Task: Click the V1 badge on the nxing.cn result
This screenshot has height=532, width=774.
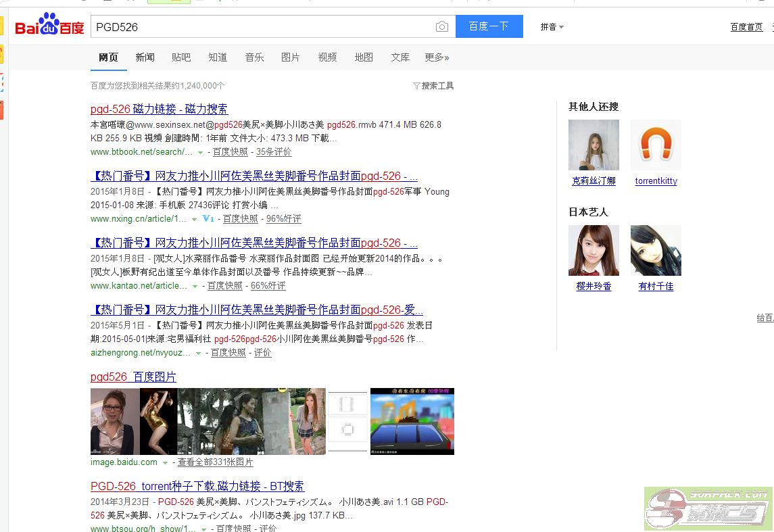Action: click(208, 218)
